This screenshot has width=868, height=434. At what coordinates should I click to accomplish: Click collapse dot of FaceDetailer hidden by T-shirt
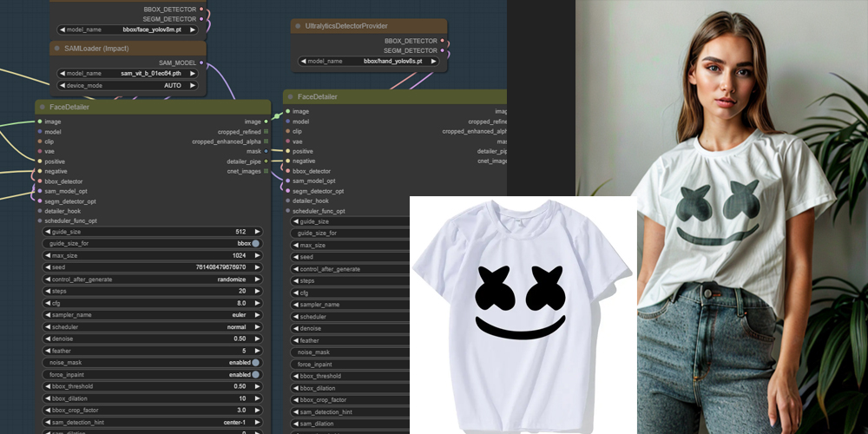pyautogui.click(x=291, y=97)
